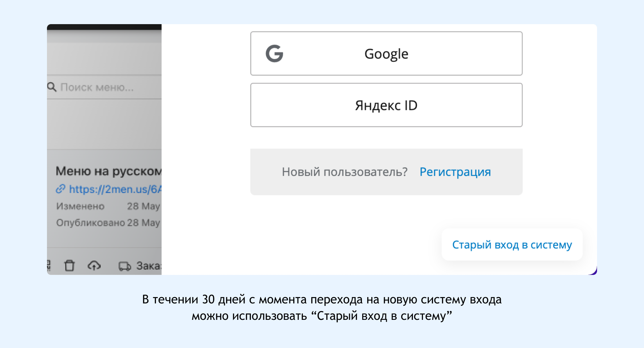This screenshot has width=644, height=348.
Task: Click the Заказ label next to truck
Action: coord(149,266)
